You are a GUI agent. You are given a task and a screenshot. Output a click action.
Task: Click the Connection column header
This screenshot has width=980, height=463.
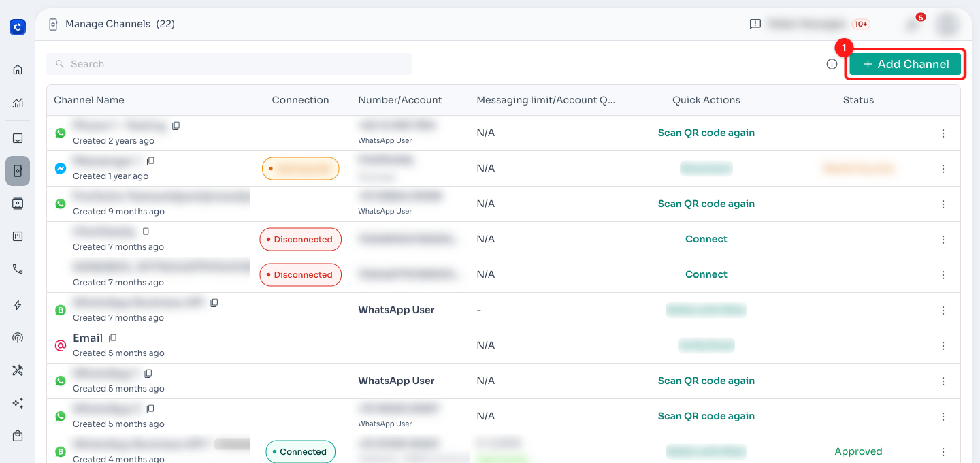click(x=300, y=100)
